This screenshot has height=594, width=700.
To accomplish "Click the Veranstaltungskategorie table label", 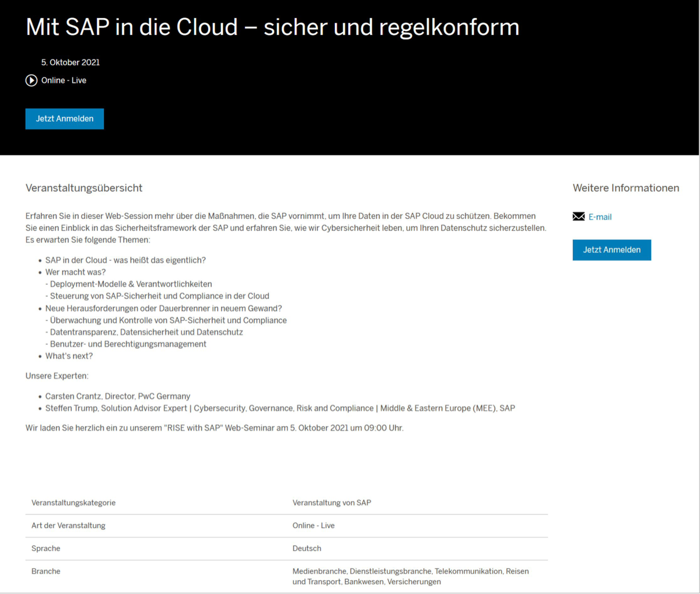I will coord(73,502).
